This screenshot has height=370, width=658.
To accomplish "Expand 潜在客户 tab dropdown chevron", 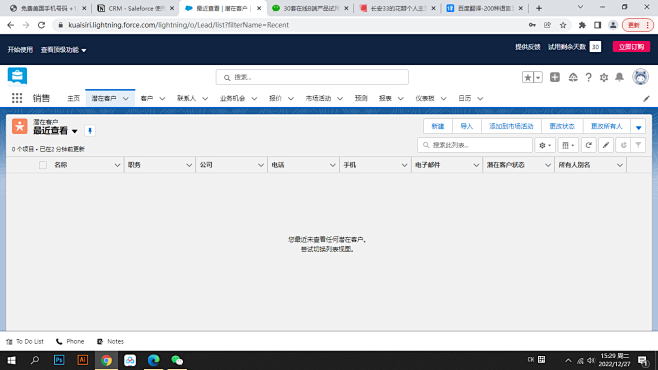I will 125,99.
